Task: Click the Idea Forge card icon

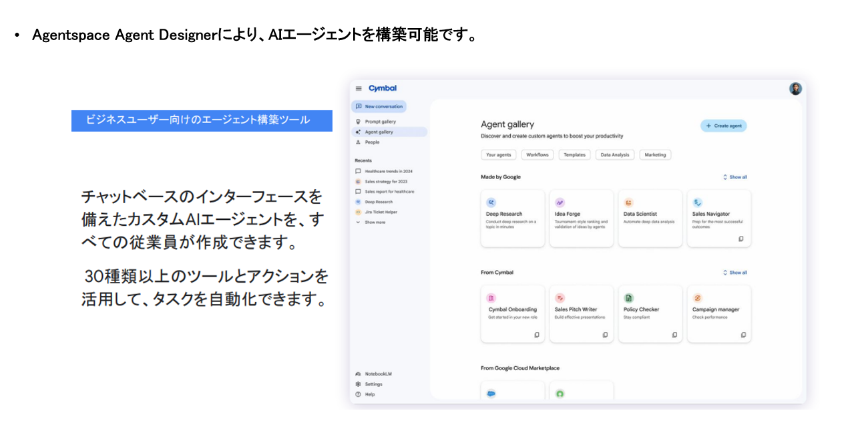Action: point(560,202)
